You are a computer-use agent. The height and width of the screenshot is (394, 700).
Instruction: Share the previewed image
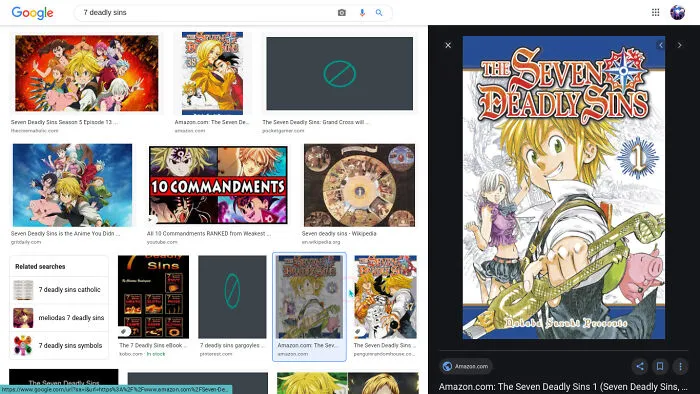(640, 366)
